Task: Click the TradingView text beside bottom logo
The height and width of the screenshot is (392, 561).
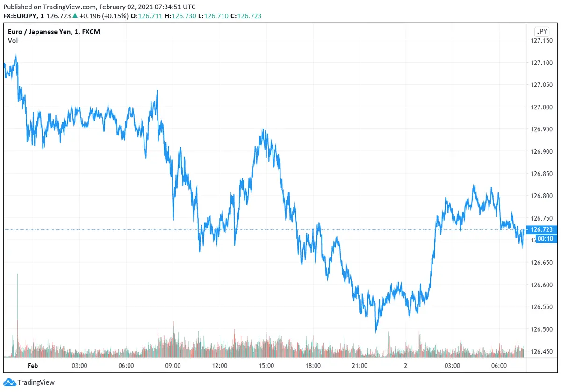Action: coord(36,382)
